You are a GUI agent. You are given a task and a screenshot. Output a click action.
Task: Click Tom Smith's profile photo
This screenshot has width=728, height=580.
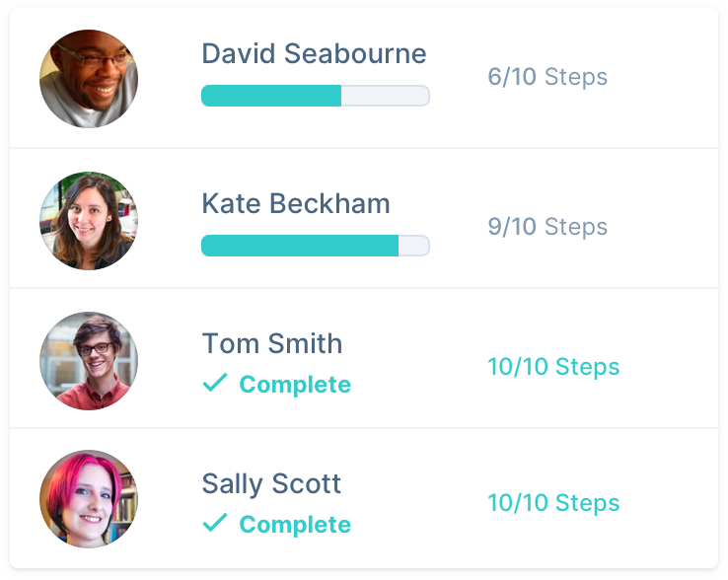point(89,361)
